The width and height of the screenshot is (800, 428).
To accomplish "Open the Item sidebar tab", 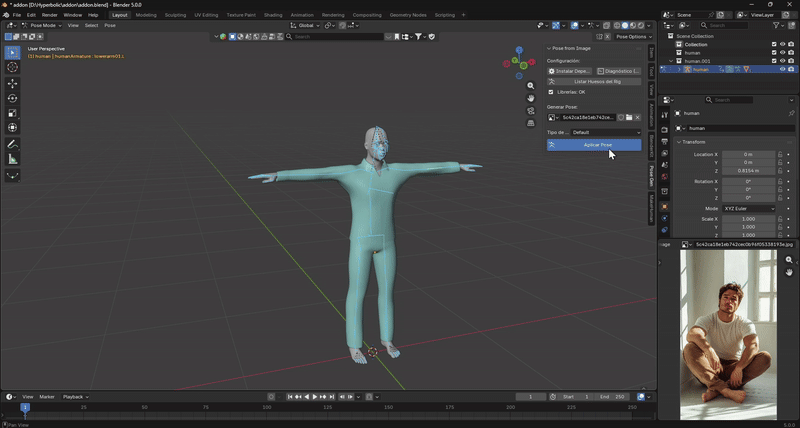I will (651, 53).
